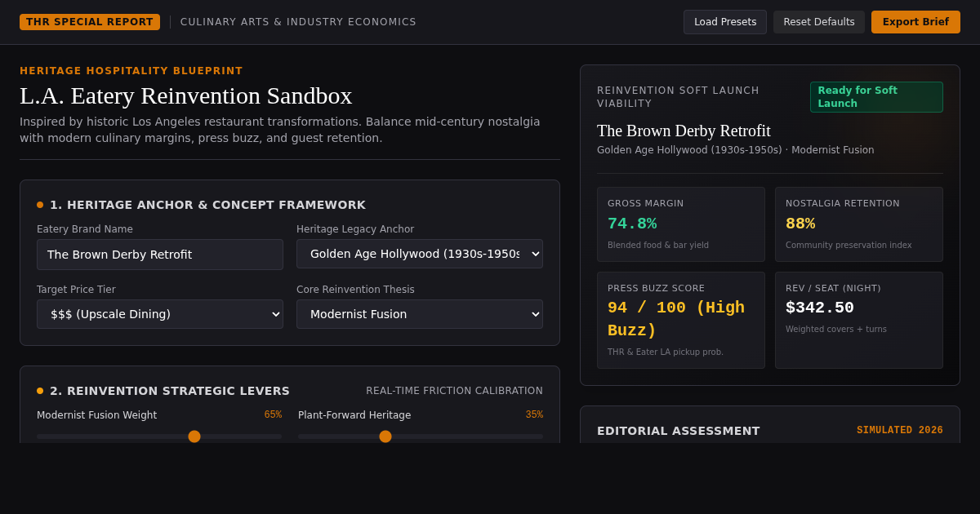Click the REINVENTION SOFT LAUNCH VIABILITY label
980x514 pixels.
click(x=678, y=97)
